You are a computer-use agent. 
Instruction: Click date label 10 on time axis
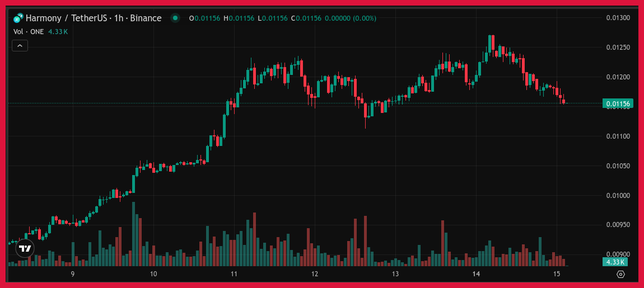click(x=153, y=274)
